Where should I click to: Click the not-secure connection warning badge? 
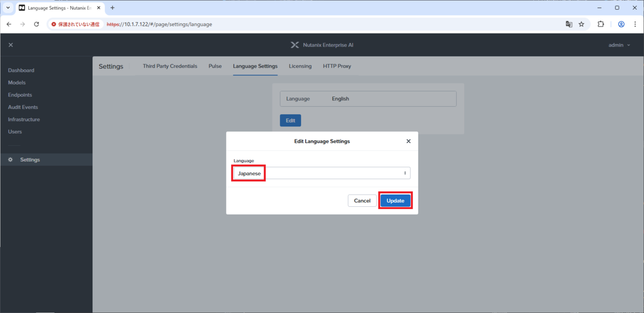(x=75, y=24)
